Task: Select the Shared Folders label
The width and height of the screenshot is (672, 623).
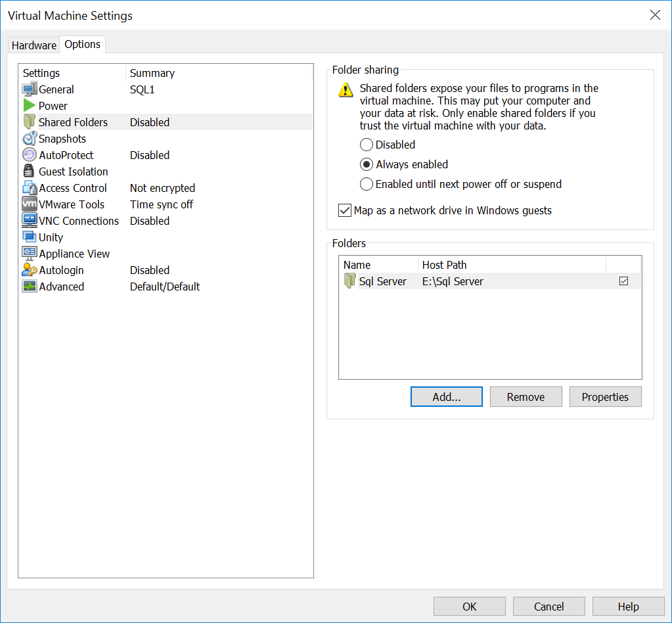Action: [73, 122]
